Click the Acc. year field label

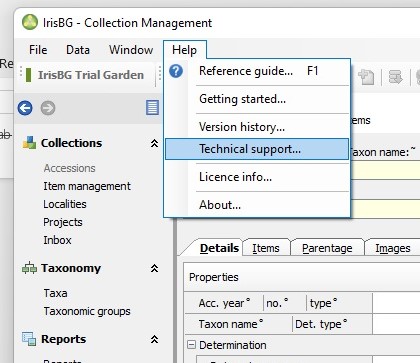224,303
